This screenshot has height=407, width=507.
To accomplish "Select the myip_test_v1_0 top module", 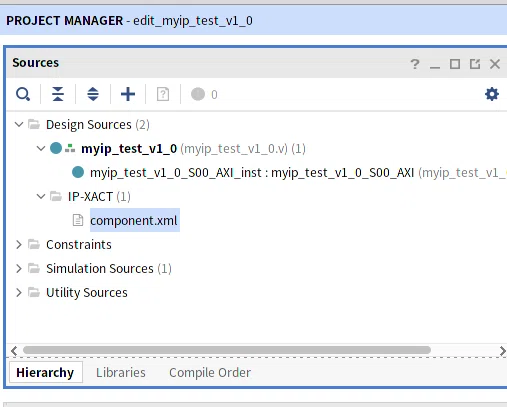I will tap(129, 148).
